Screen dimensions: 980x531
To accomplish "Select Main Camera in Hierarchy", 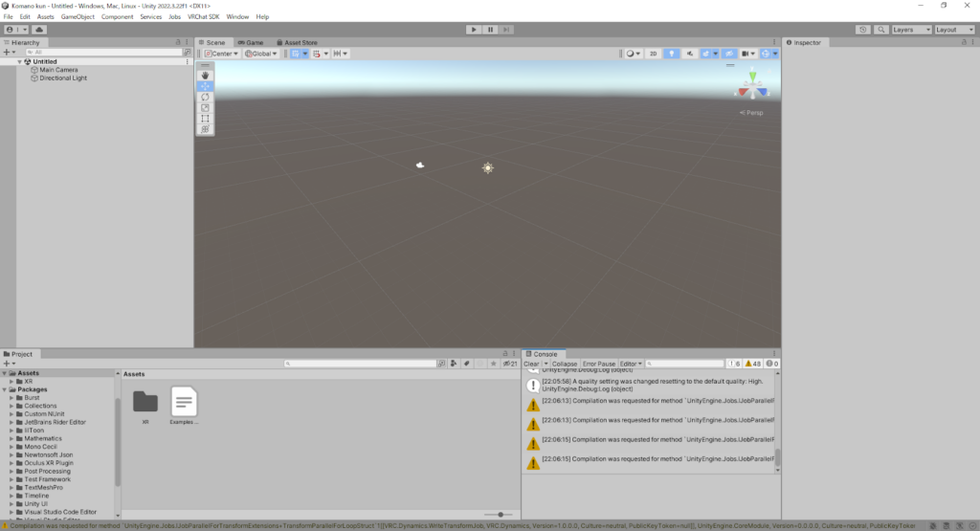I will [x=58, y=70].
